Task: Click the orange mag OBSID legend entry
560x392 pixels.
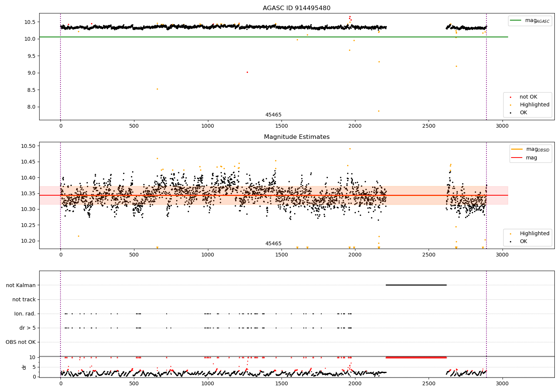Action: pyautogui.click(x=530, y=149)
